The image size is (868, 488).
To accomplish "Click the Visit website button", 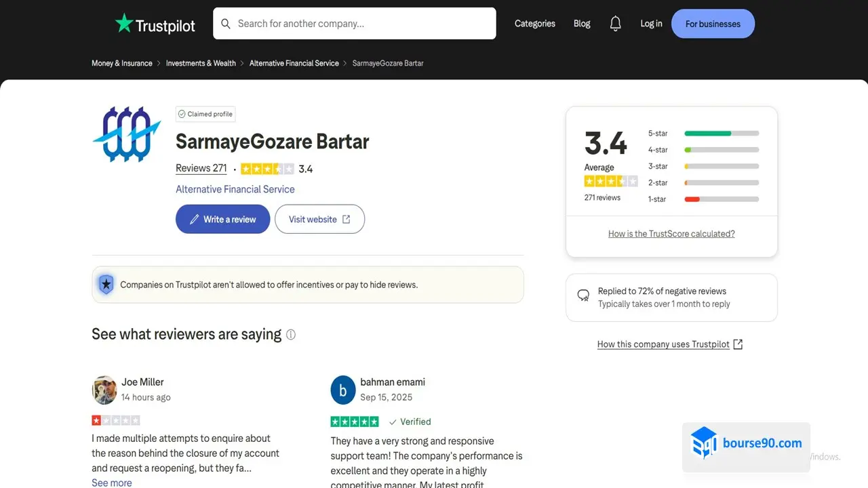I will tap(319, 220).
